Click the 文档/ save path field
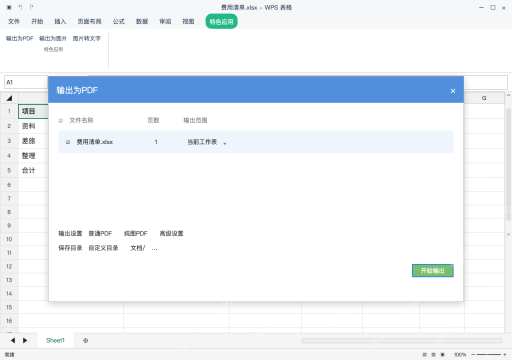The height and width of the screenshot is (360, 512). coord(138,248)
